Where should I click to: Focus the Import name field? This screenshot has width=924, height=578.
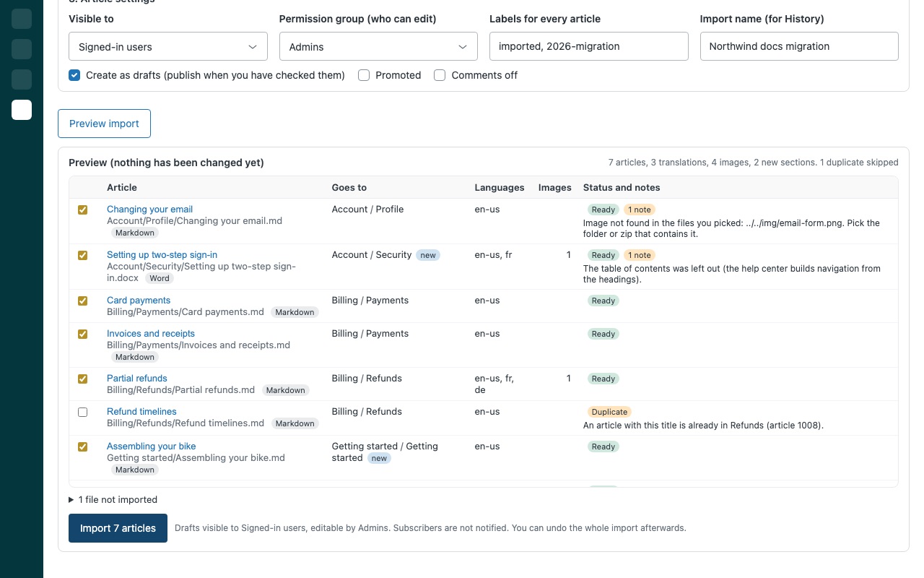799,46
